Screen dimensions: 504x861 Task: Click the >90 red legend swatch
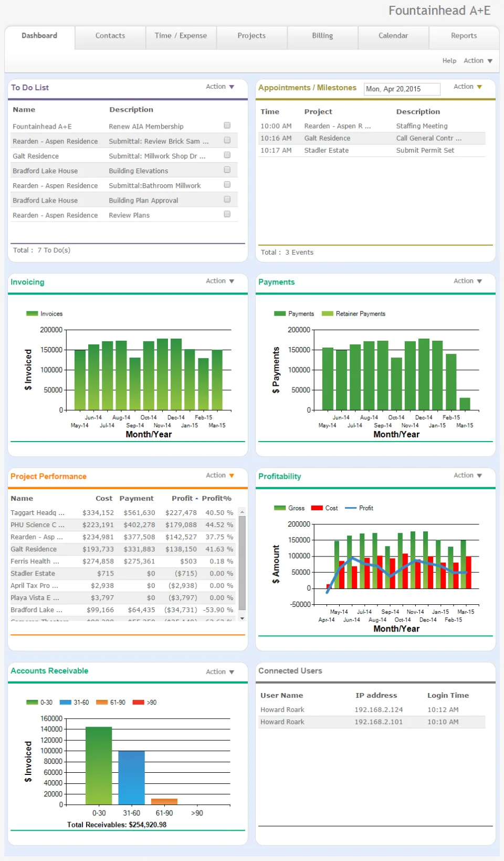click(x=139, y=702)
